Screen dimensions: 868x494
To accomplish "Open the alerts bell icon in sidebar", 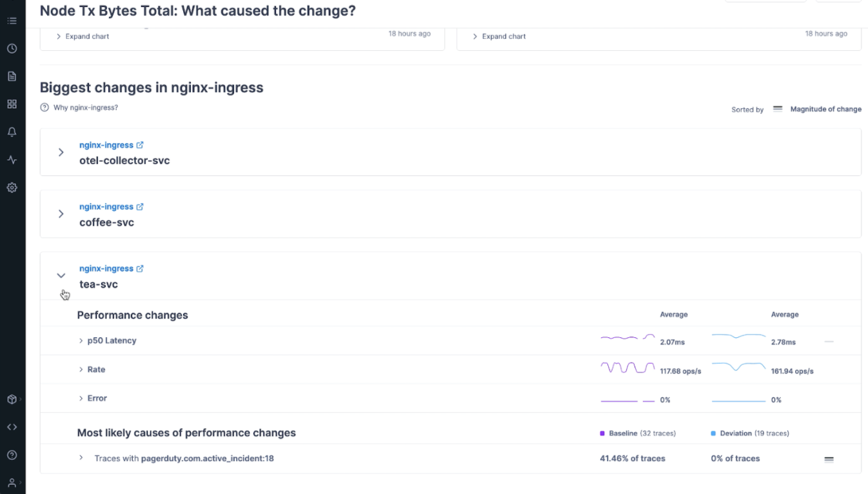I will click(12, 132).
